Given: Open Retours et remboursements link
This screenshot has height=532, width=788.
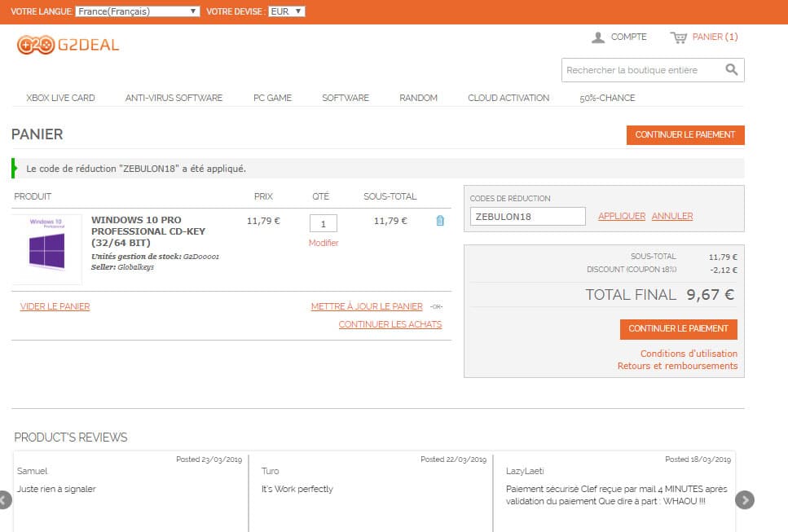Looking at the screenshot, I should point(677,366).
